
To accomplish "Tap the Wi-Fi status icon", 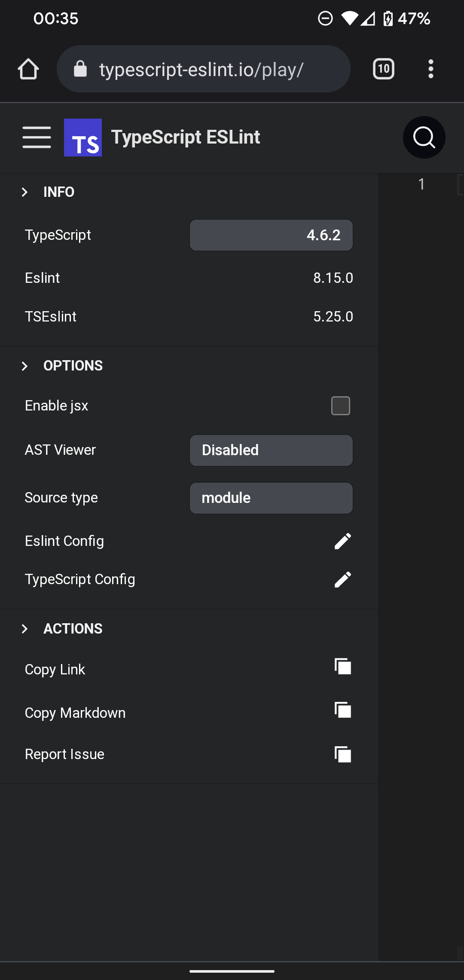I will click(349, 18).
